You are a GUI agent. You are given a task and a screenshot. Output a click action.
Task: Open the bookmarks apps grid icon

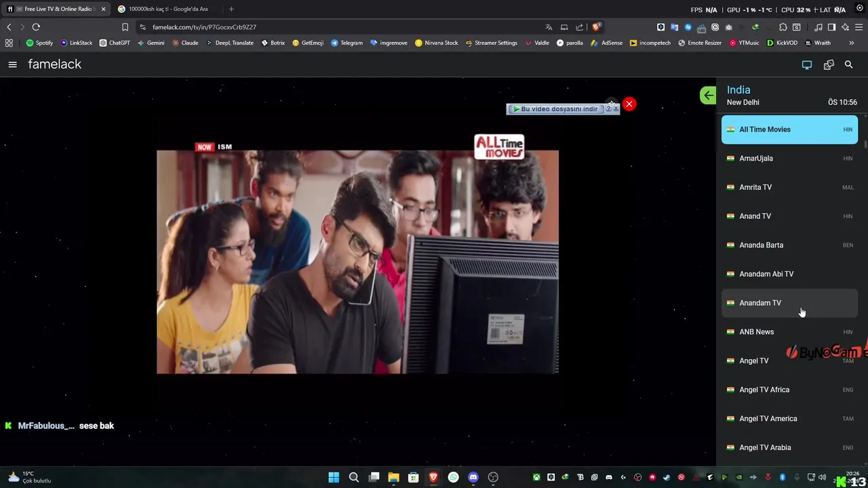coord(9,43)
